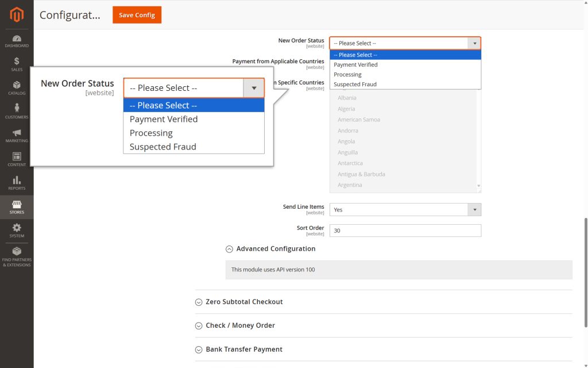Open the Reports section icon
This screenshot has height=368, width=588.
(x=16, y=183)
